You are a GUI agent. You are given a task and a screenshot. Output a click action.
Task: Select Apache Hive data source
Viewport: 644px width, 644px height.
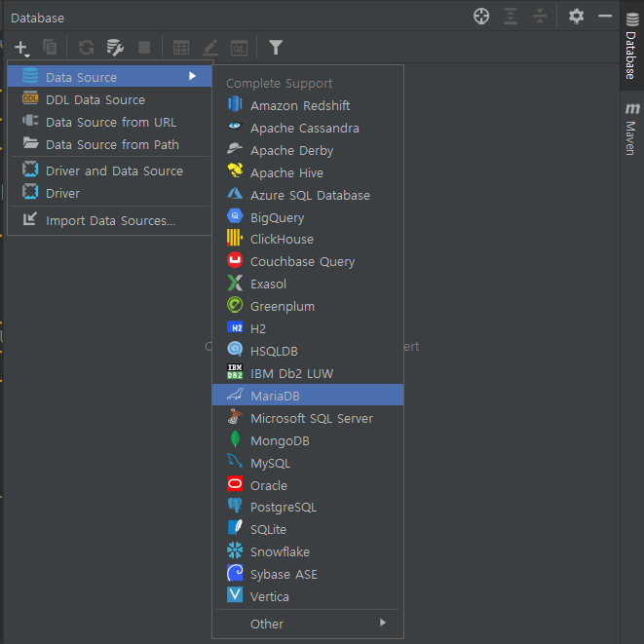tap(308, 172)
